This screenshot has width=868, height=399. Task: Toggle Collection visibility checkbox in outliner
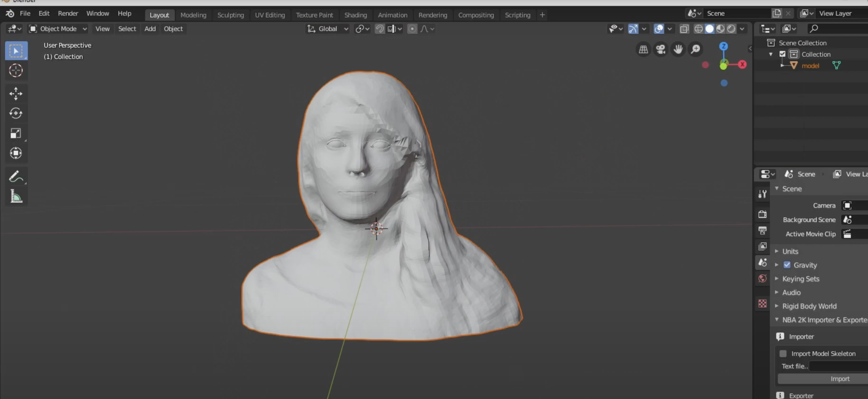click(782, 54)
